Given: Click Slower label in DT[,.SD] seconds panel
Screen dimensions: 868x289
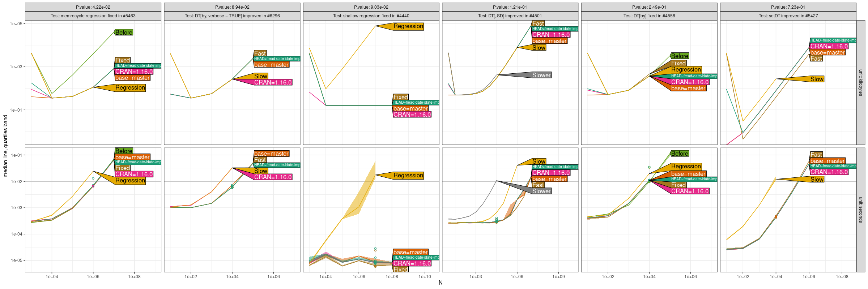Looking at the screenshot, I should point(541,191).
